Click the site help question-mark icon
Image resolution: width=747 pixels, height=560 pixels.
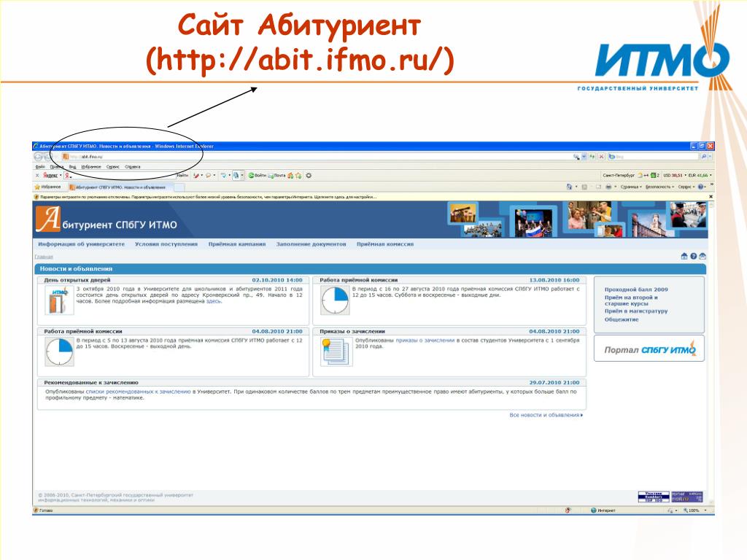pyautogui.click(x=694, y=256)
